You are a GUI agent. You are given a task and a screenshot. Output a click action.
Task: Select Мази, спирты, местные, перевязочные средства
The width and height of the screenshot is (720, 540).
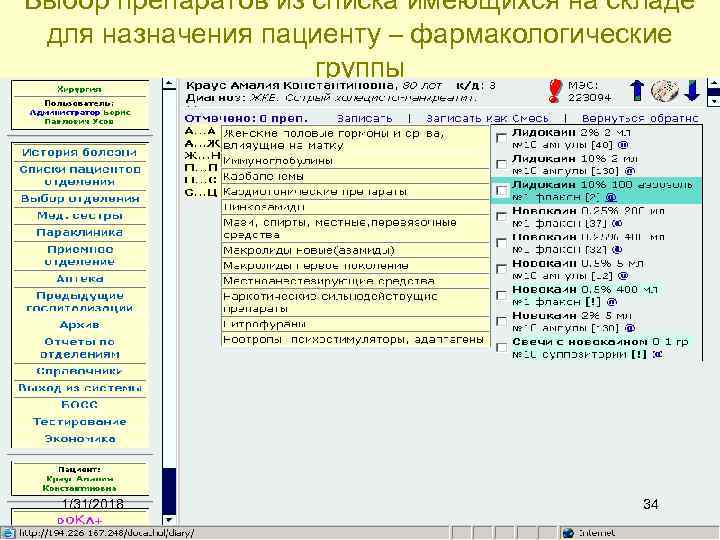[x=355, y=229]
